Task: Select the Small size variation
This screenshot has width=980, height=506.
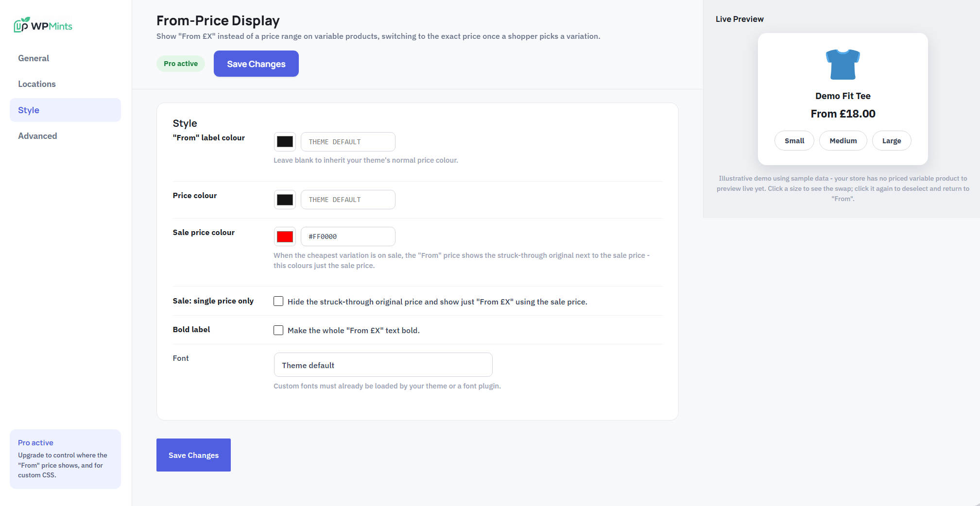Action: 794,141
